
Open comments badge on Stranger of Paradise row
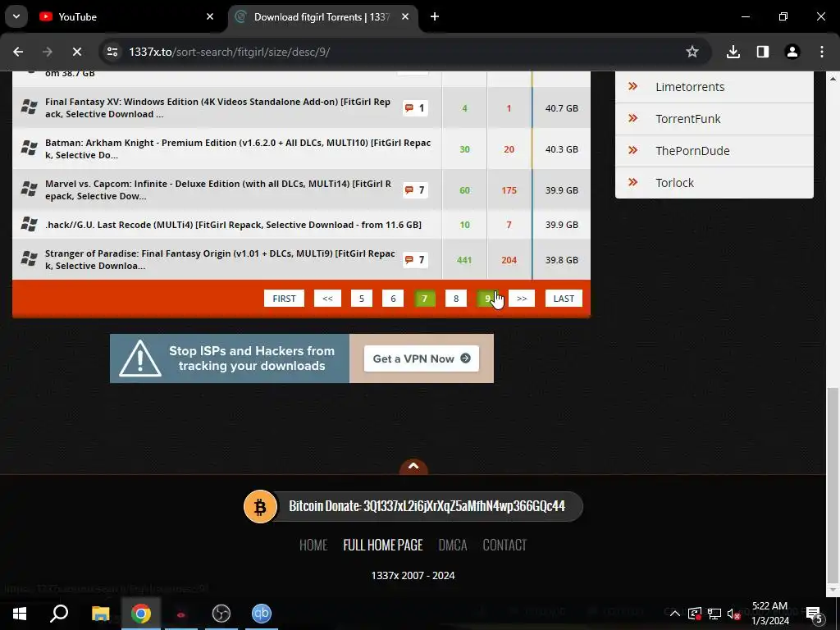click(x=415, y=260)
